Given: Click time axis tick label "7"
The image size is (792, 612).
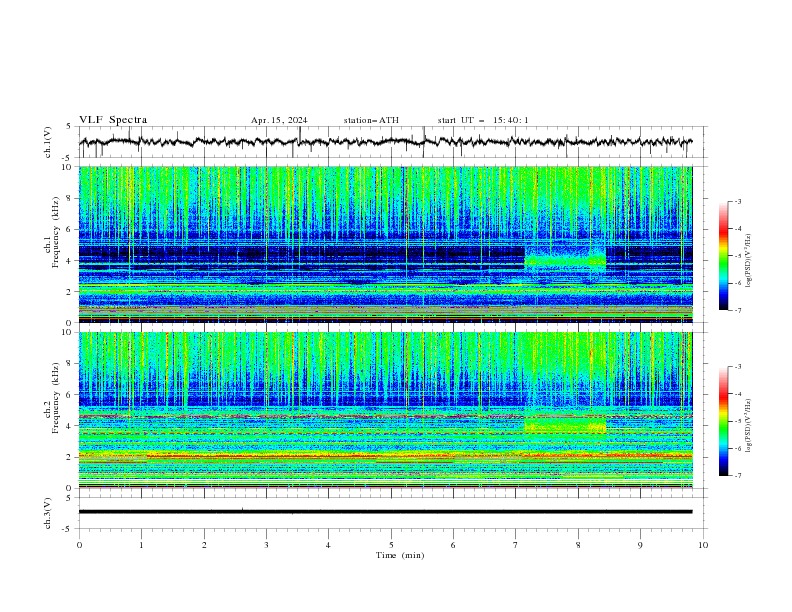Looking at the screenshot, I should [516, 545].
